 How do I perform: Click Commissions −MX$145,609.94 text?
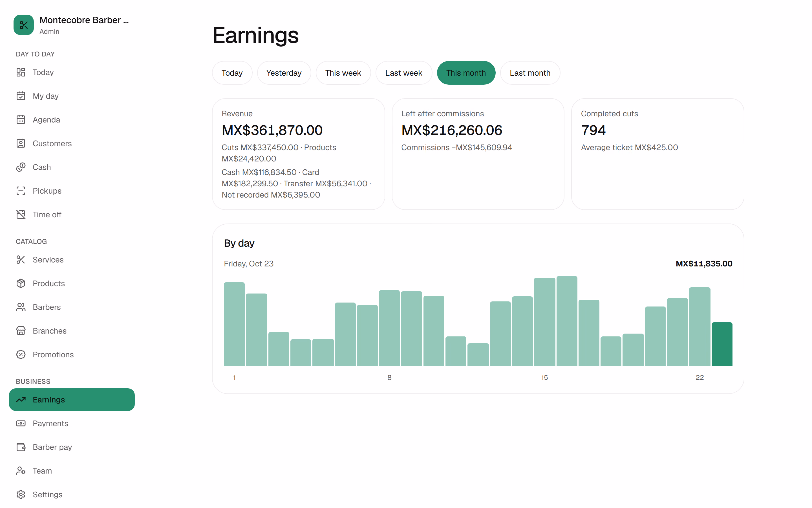(x=457, y=148)
